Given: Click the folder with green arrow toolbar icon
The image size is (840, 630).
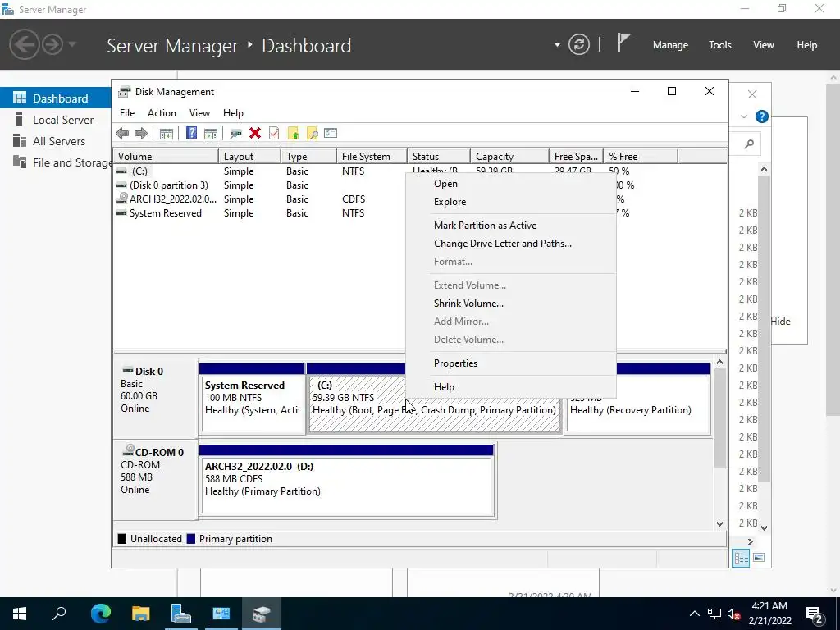Looking at the screenshot, I should (x=293, y=134).
